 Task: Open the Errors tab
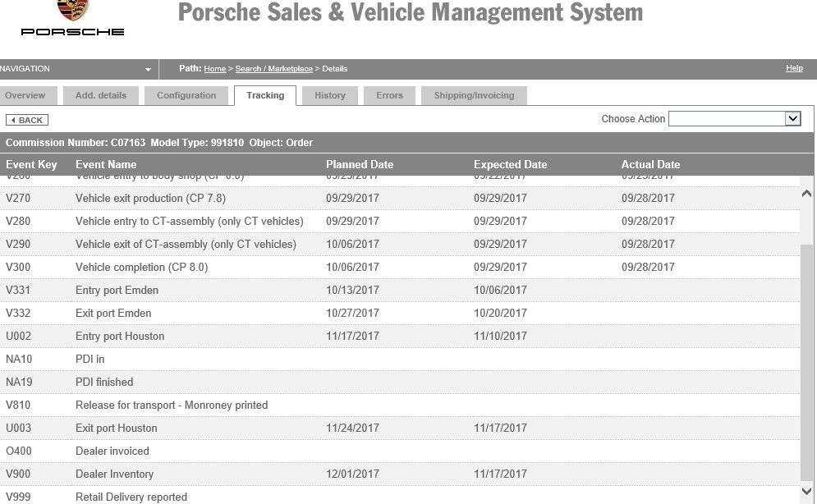[x=389, y=95]
